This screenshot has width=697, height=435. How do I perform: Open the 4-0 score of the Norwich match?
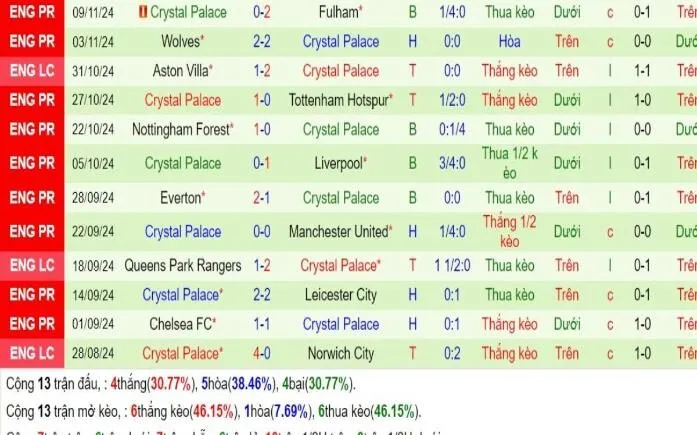[x=261, y=353]
